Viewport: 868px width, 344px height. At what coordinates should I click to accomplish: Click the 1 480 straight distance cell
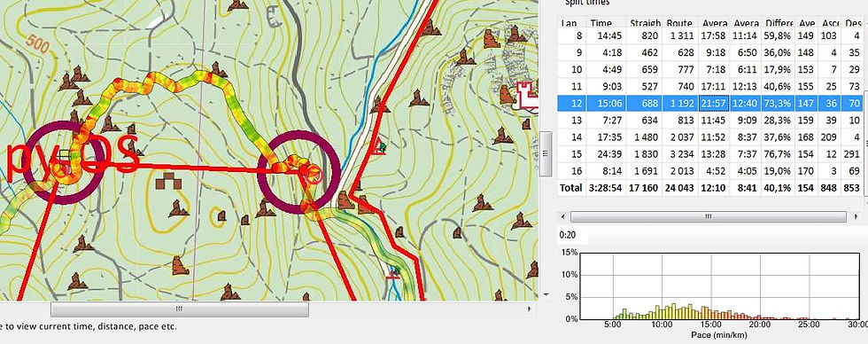[646, 137]
